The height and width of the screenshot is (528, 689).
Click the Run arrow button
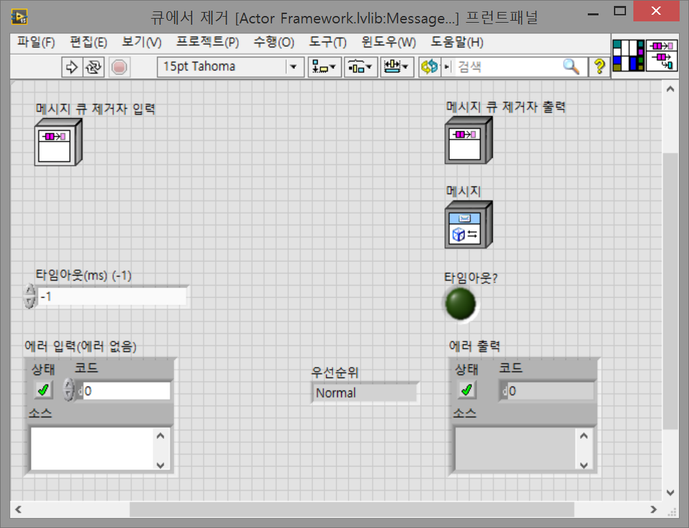(x=72, y=67)
